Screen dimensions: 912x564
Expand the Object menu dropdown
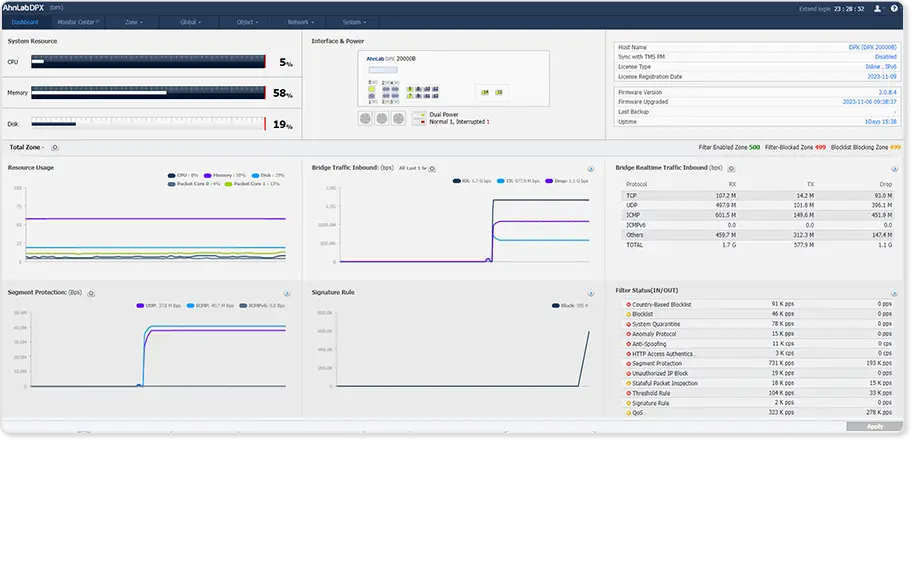click(x=247, y=22)
